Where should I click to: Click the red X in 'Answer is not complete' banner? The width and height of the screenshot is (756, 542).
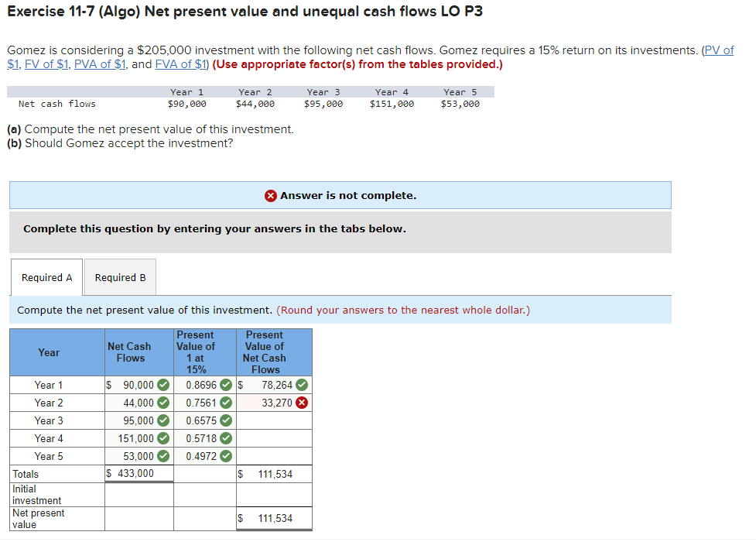tap(272, 195)
